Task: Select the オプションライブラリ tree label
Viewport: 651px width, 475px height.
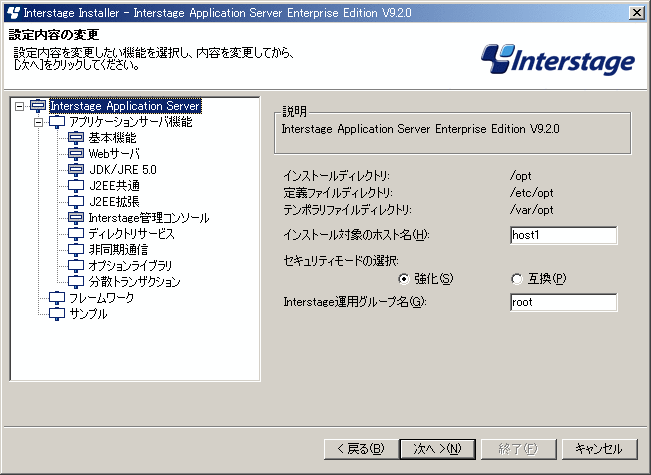Action: pyautogui.click(x=130, y=266)
